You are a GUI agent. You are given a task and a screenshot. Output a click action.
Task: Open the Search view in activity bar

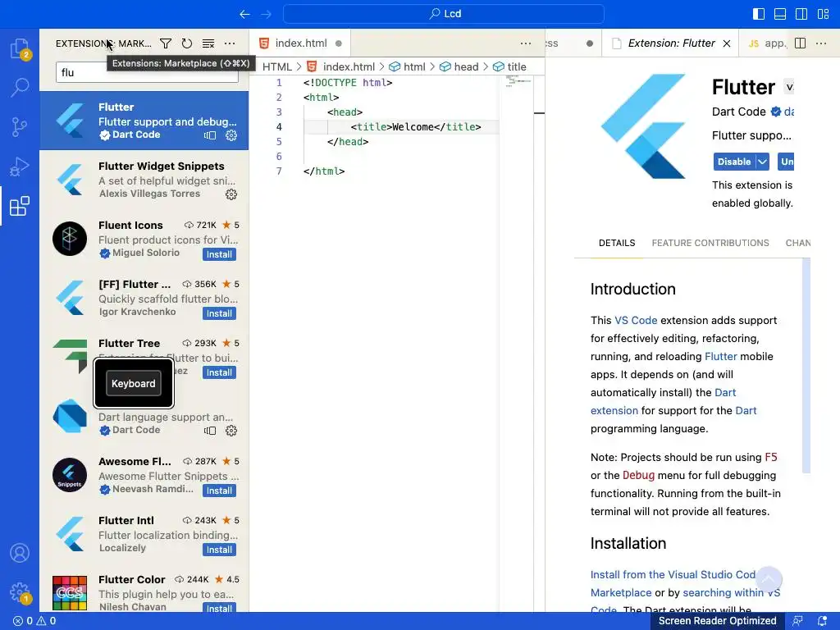click(20, 87)
